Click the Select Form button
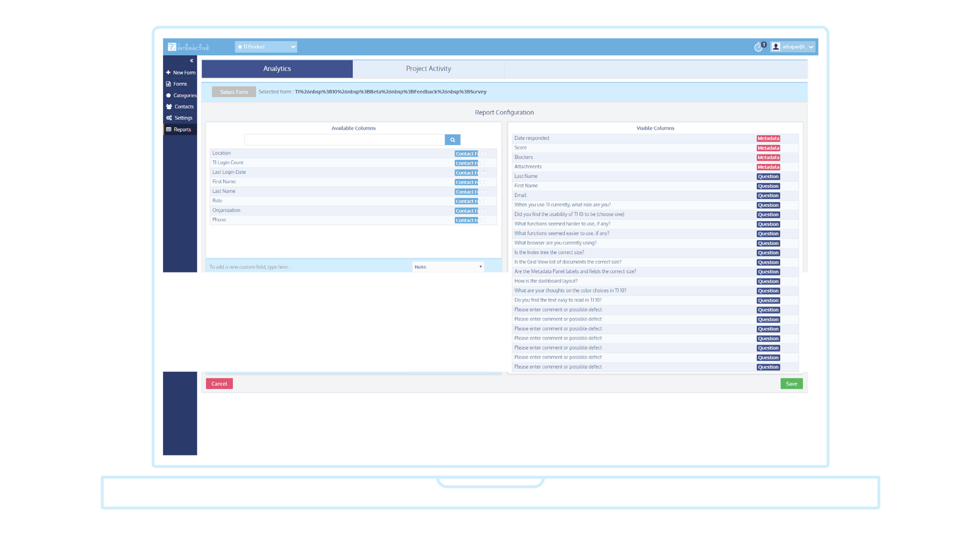Screen dimensions: 980x551 (x=234, y=92)
